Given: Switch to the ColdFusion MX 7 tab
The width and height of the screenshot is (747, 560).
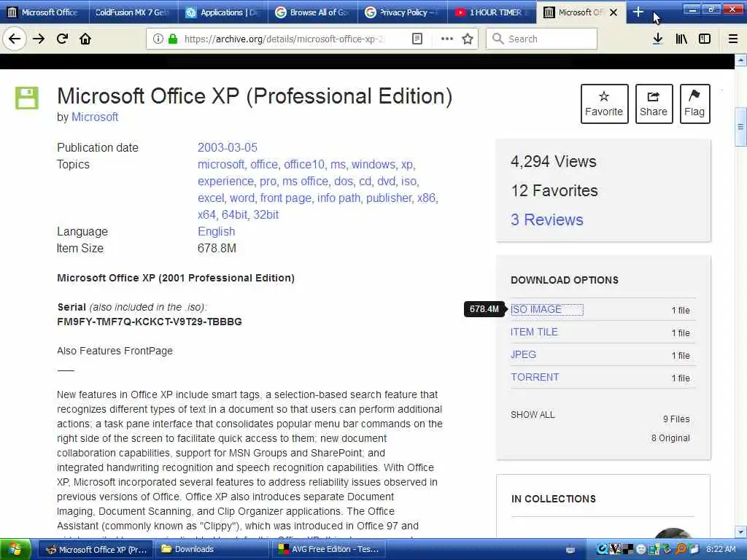Looking at the screenshot, I should click(133, 12).
